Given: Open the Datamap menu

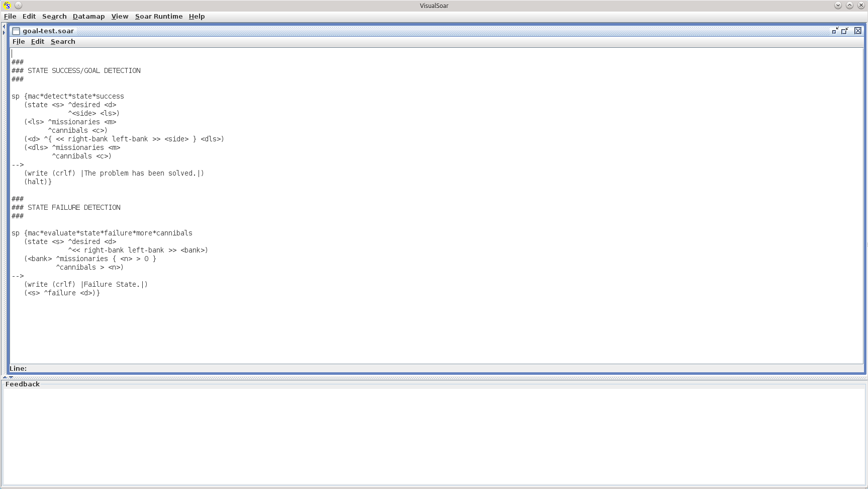Looking at the screenshot, I should [x=88, y=17].
